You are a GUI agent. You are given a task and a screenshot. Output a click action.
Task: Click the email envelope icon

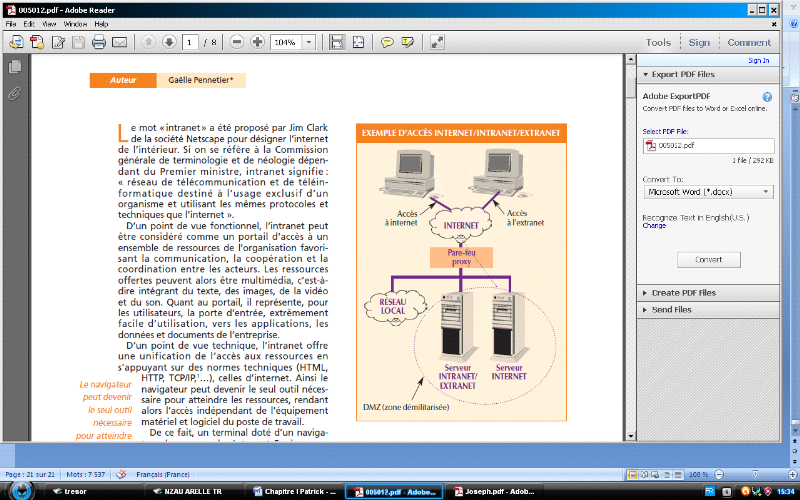point(119,42)
